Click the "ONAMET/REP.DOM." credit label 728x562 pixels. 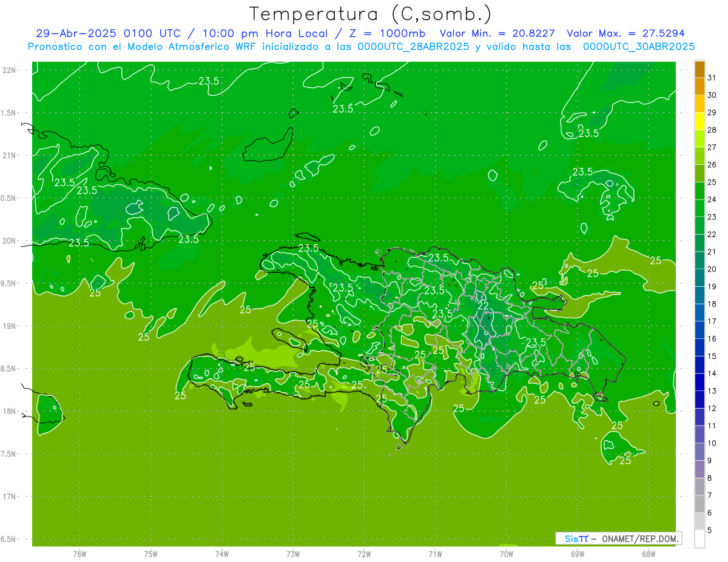(641, 538)
